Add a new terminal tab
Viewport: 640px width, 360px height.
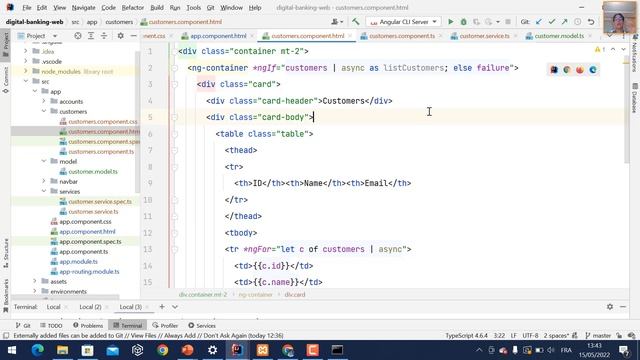point(162,307)
